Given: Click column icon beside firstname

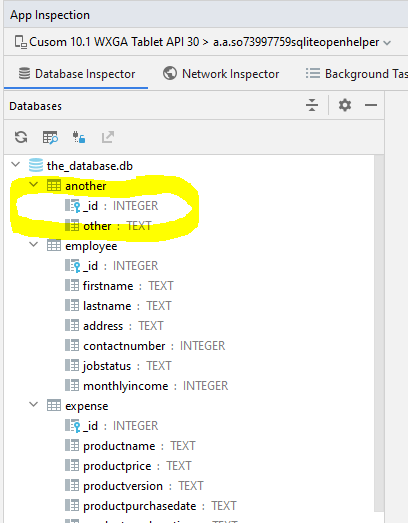Looking at the screenshot, I should pos(72,286).
